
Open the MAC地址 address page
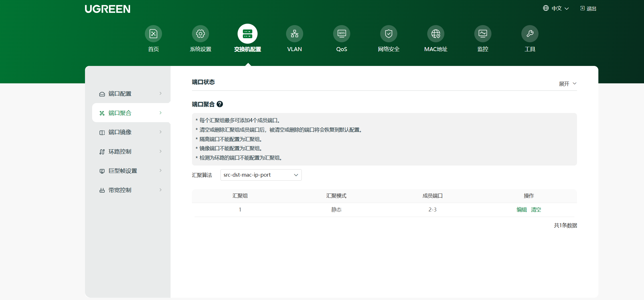pyautogui.click(x=436, y=39)
